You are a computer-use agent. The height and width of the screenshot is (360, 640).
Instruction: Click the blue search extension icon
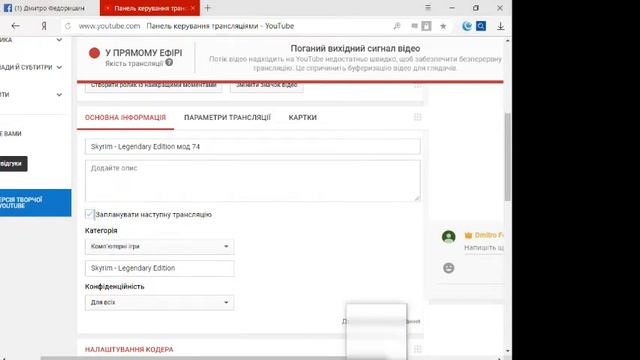pos(481,26)
